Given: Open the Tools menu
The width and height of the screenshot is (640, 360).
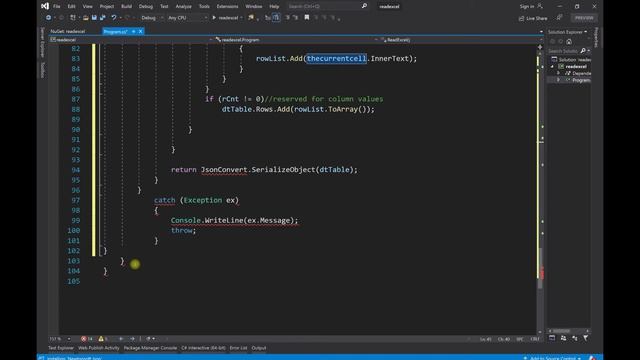Looking at the screenshot, I should tap(204, 7).
